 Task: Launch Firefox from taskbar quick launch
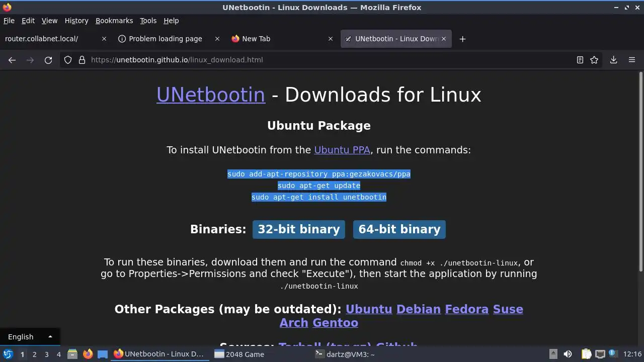[88, 354]
